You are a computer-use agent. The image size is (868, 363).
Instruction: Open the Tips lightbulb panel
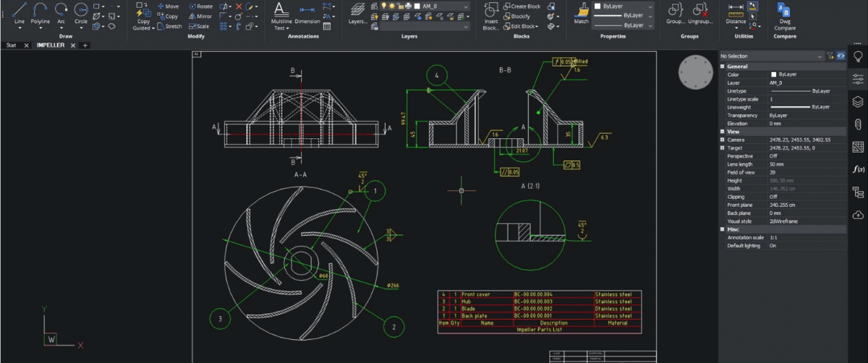point(858,56)
